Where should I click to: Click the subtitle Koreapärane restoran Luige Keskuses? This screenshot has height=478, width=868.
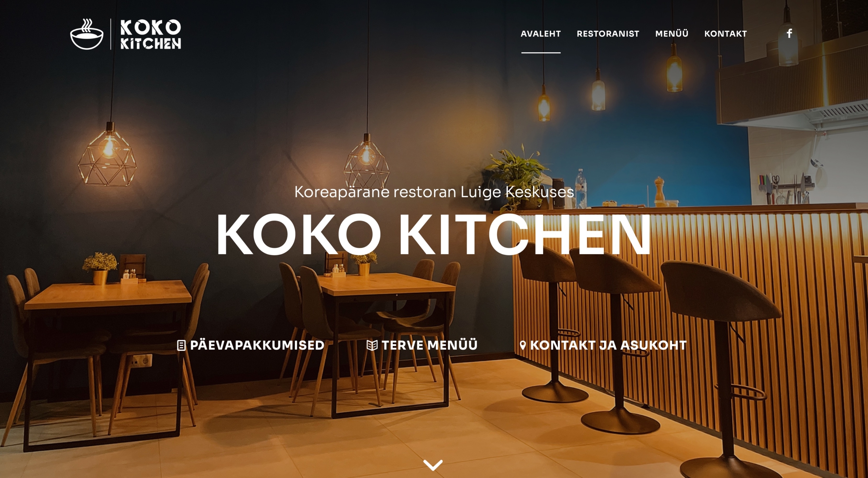434,192
